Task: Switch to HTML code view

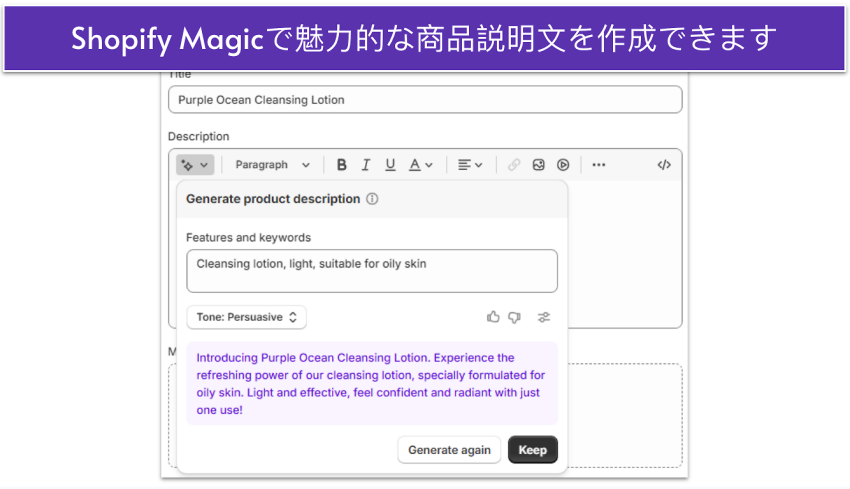Action: (x=664, y=165)
